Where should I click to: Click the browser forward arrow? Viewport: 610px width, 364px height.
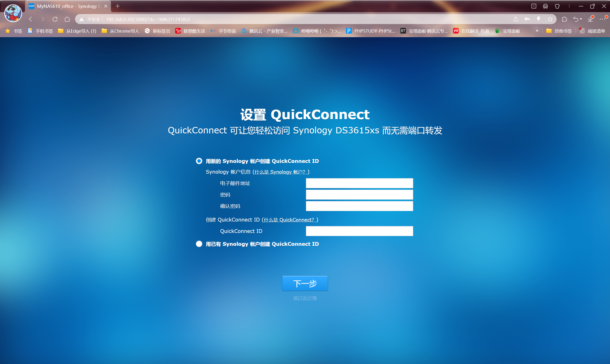pos(43,19)
